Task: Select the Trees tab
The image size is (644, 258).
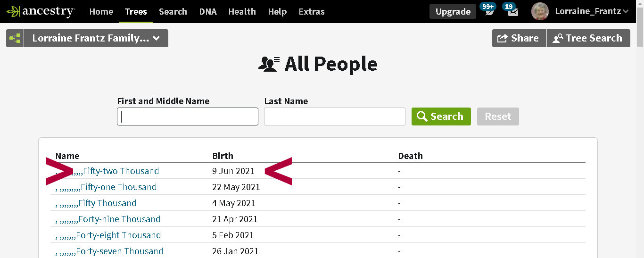Action: coord(136,11)
